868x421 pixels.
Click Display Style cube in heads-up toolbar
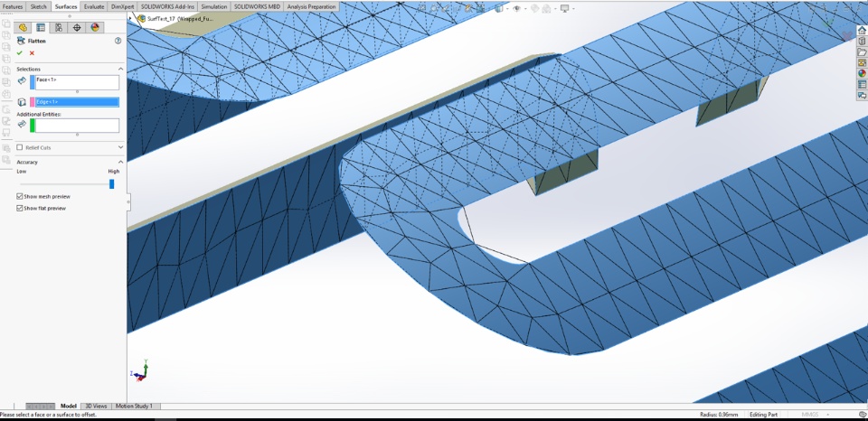coord(499,8)
